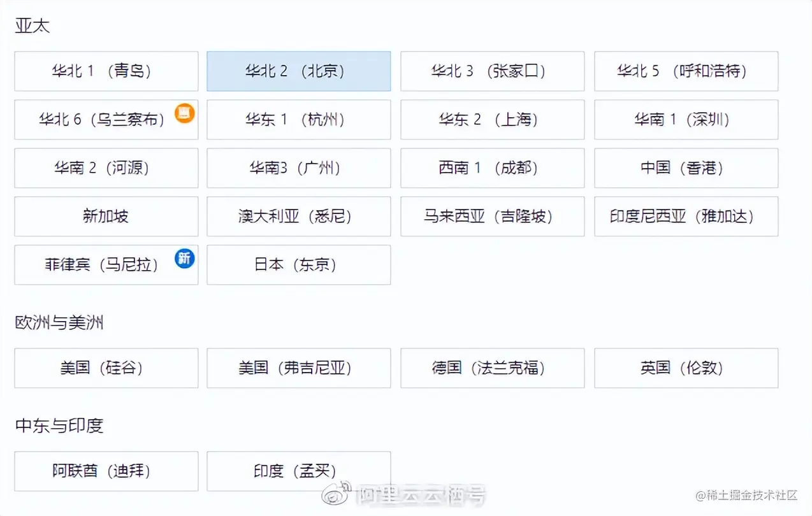This screenshot has height=516, width=812.
Task: Select 华东 2 (上海) region
Action: pos(492,120)
